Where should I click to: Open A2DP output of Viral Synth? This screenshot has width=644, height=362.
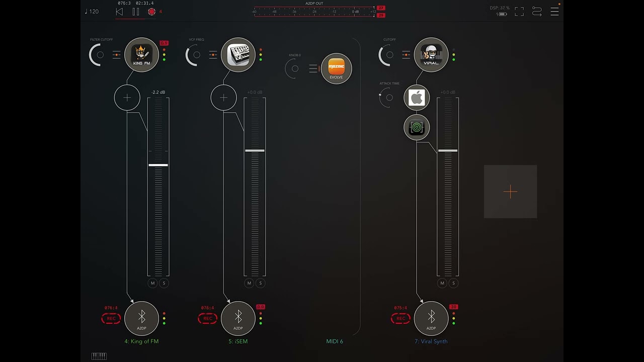(x=431, y=318)
